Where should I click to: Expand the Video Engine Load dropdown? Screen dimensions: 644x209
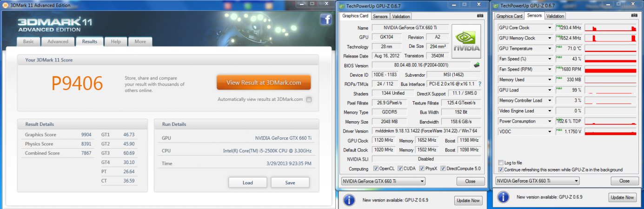point(550,111)
